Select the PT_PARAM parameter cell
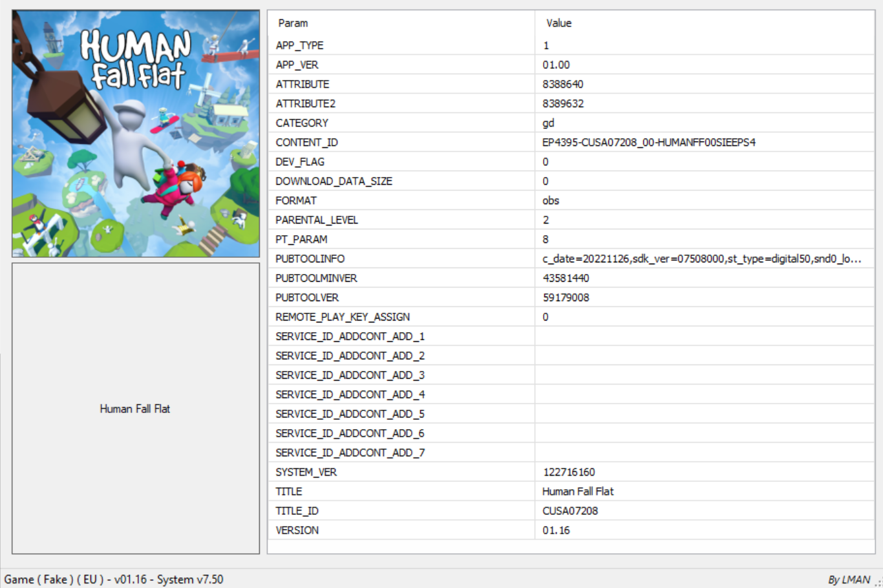The width and height of the screenshot is (883, 588). tap(401, 239)
